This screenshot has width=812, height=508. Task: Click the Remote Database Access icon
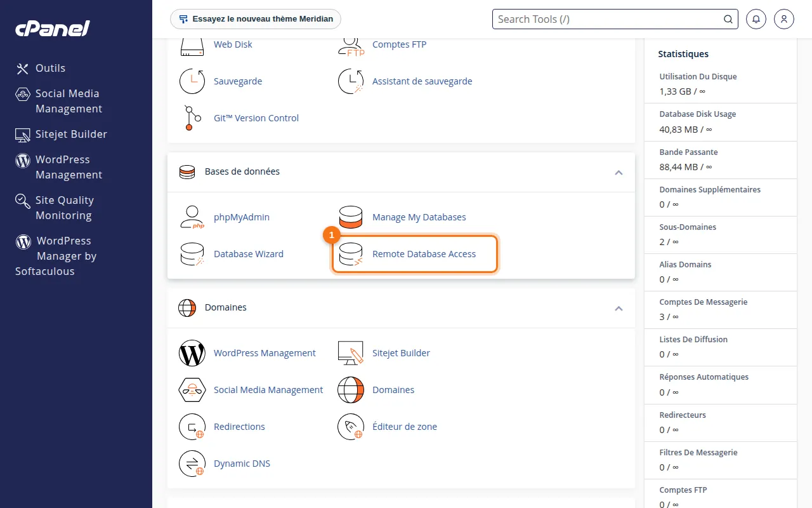tap(351, 254)
